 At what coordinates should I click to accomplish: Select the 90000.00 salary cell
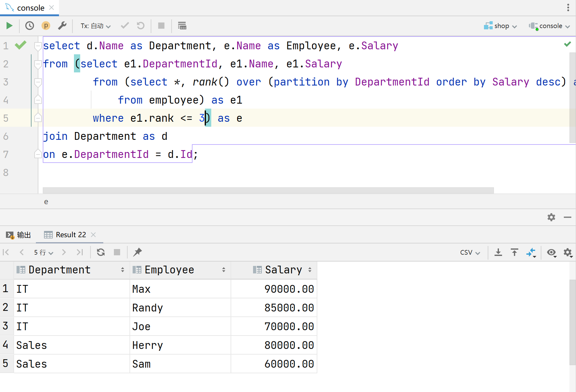click(x=274, y=289)
